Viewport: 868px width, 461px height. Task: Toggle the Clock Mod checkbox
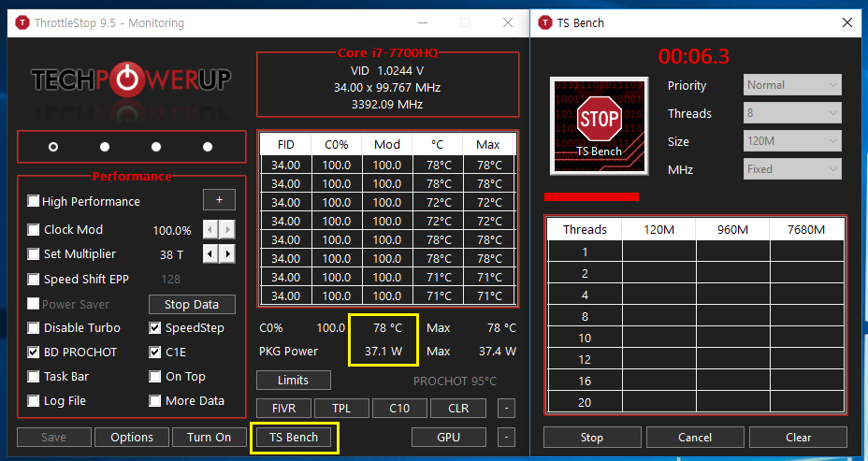[34, 230]
